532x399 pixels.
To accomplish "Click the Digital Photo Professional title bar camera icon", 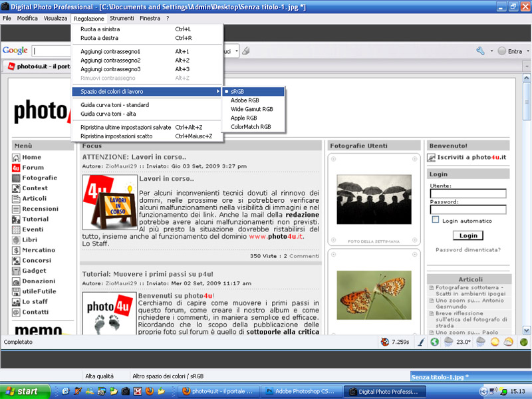I will tap(5, 6).
